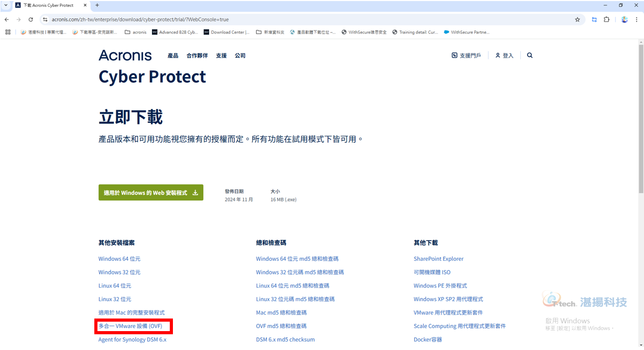Screen dimensions: 644x350
Task: Open the 新增資料夾 bookmark folder
Action: (x=270, y=32)
